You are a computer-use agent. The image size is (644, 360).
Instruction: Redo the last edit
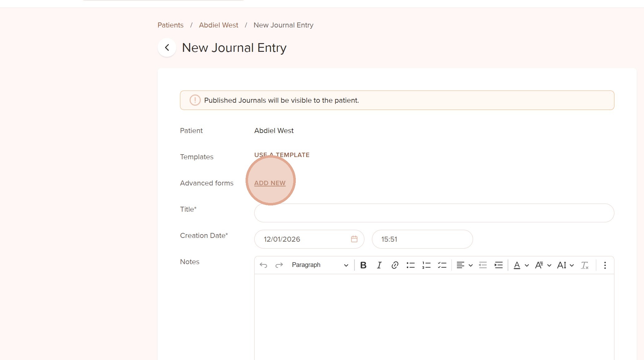279,265
